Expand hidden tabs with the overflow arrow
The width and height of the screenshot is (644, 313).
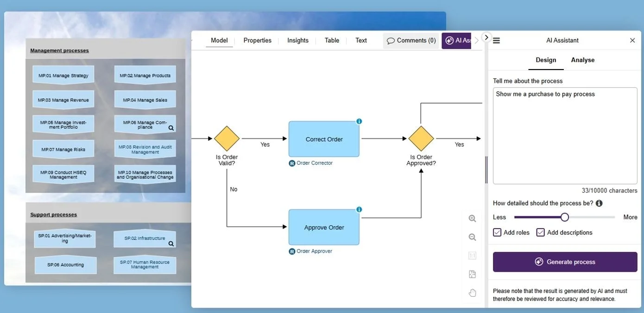click(x=477, y=40)
